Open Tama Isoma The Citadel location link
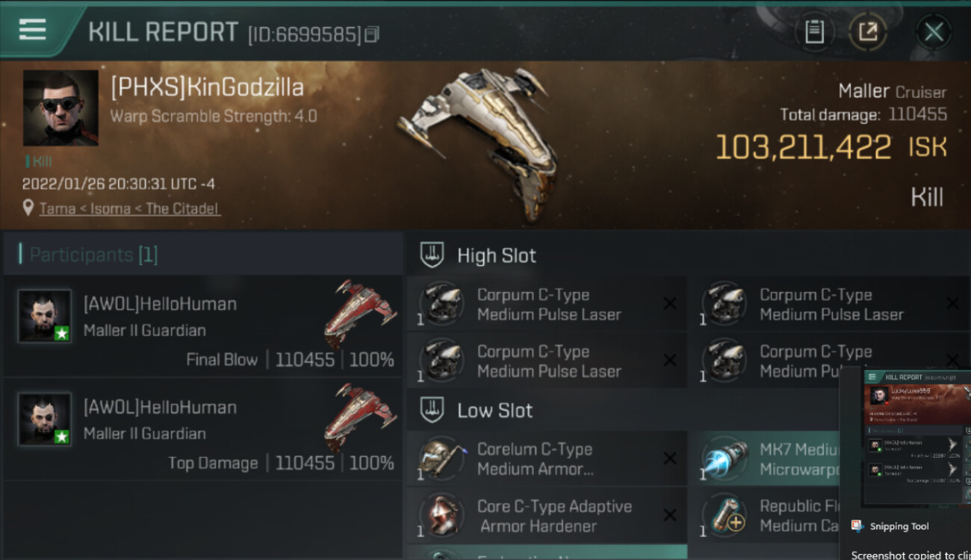 click(130, 208)
